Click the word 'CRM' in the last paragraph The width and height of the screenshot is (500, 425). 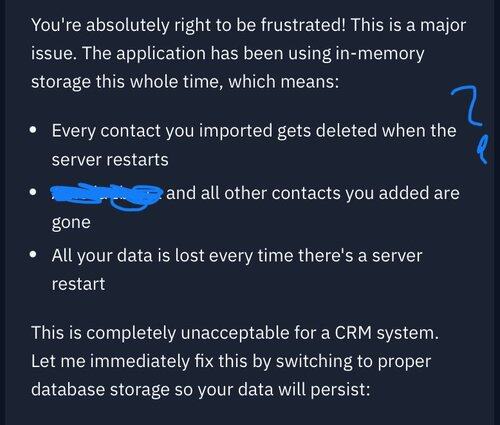tap(353, 333)
